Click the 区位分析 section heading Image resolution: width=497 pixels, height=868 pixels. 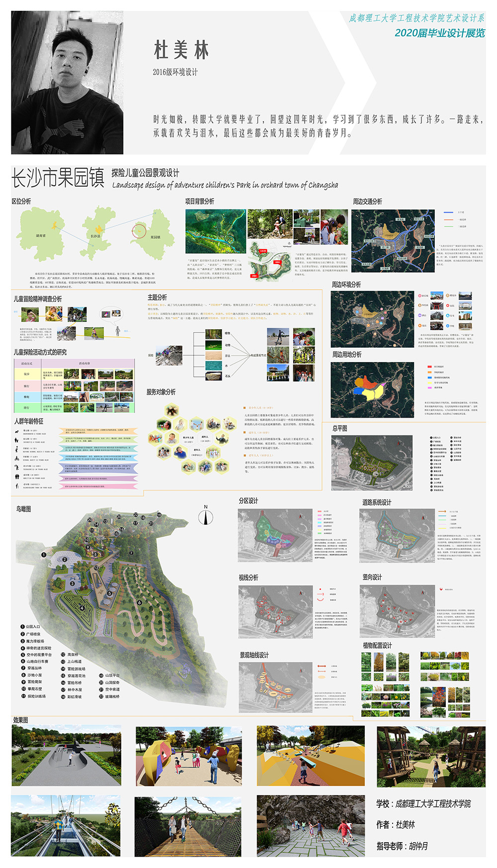pyautogui.click(x=21, y=201)
